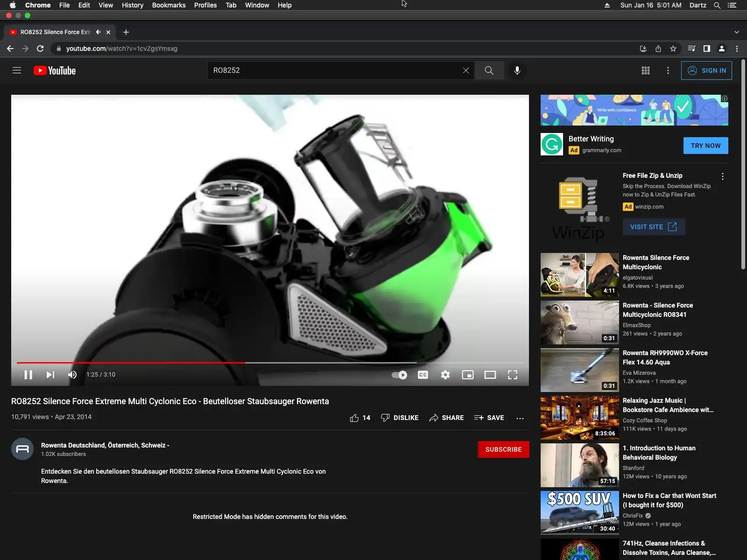Open Control Center list icon
This screenshot has height=560, width=747.
(732, 5)
